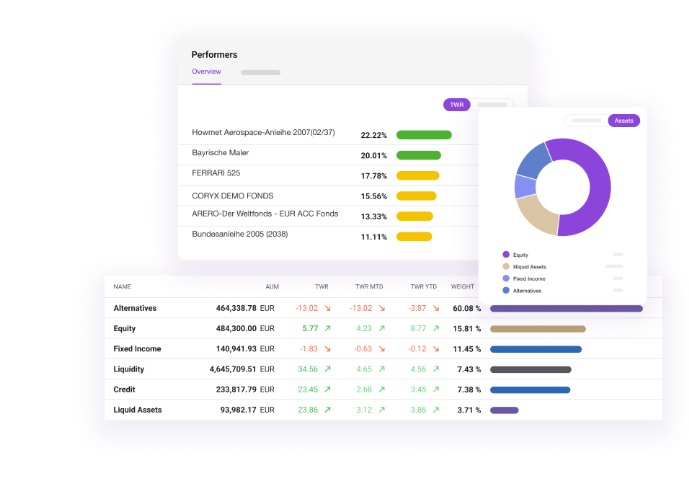Sort by the TWR column header

pyautogui.click(x=321, y=286)
